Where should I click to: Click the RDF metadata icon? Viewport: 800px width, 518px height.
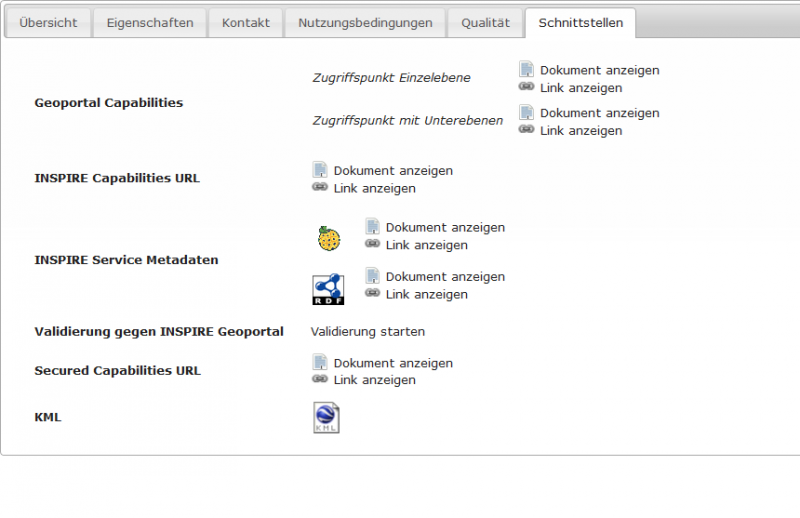(328, 289)
